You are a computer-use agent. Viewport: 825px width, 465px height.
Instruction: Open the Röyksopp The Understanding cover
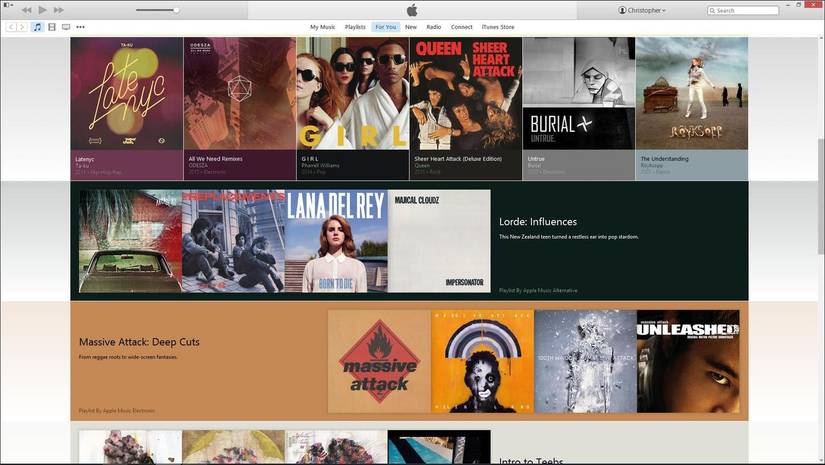[x=692, y=94]
